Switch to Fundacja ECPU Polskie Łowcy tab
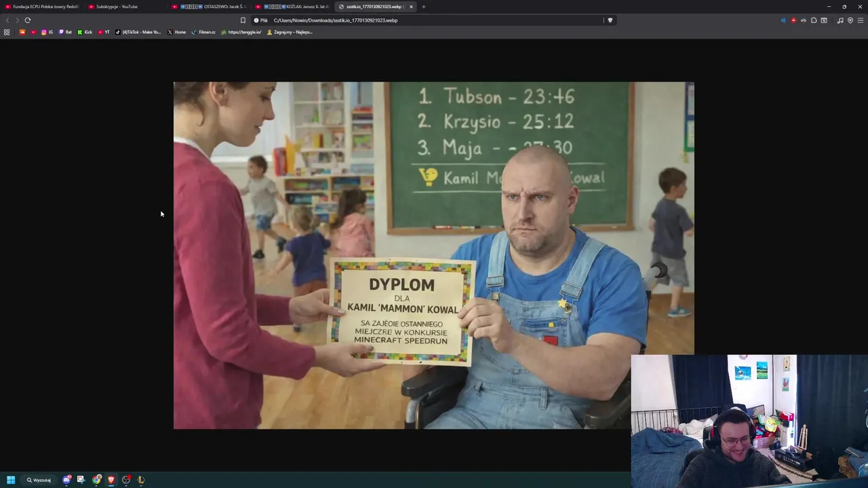Viewport: 868px width, 488px height. [42, 7]
